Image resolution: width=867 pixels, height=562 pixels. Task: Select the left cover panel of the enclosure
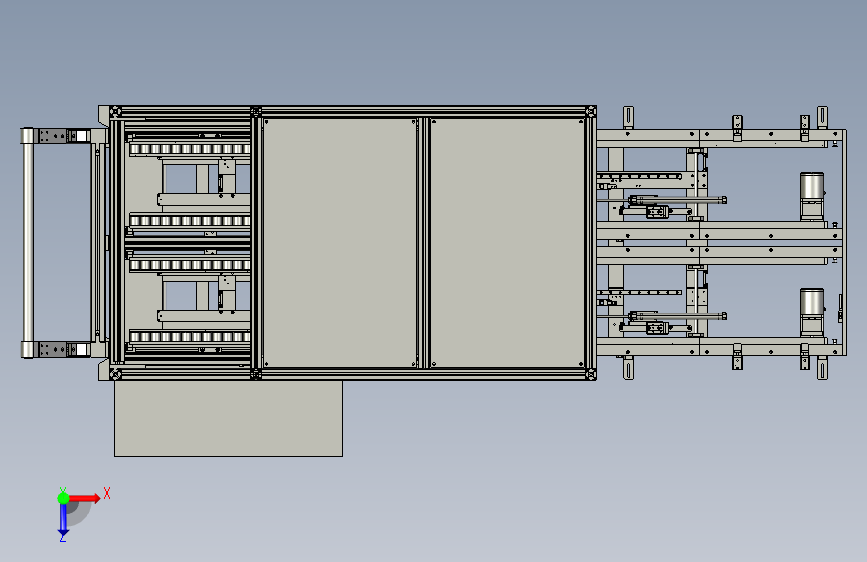point(340,242)
